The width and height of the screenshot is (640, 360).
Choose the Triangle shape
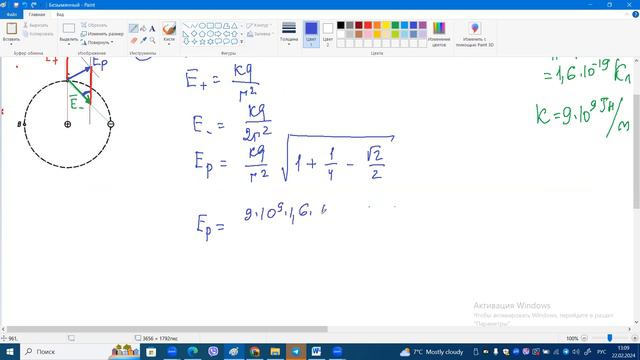[234, 26]
